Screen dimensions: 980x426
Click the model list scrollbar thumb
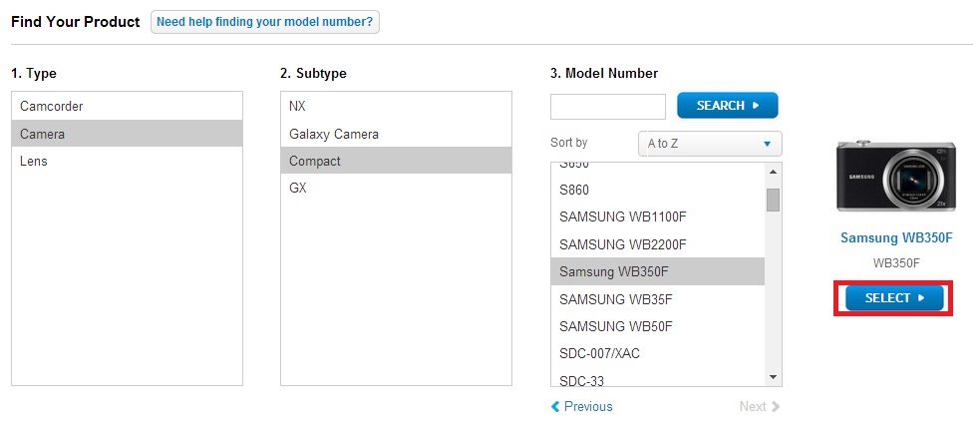tap(773, 201)
